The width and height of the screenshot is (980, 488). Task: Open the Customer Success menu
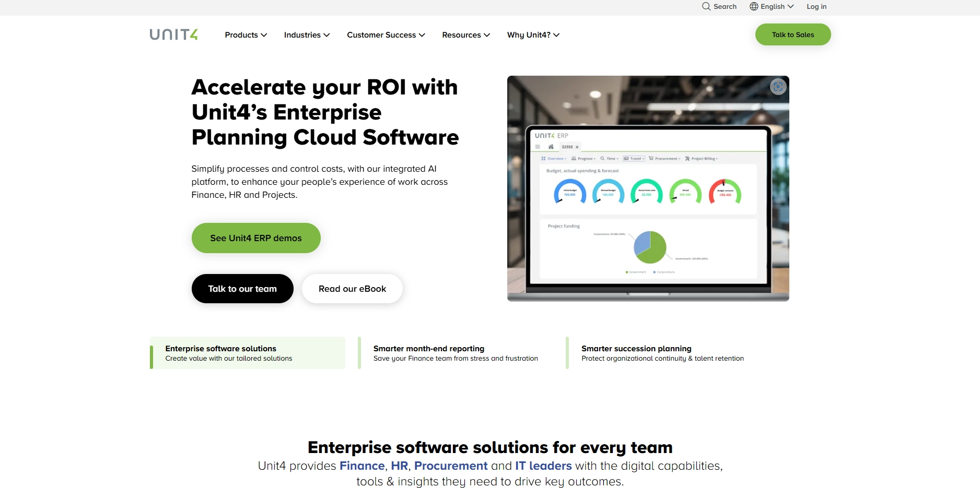(x=386, y=35)
